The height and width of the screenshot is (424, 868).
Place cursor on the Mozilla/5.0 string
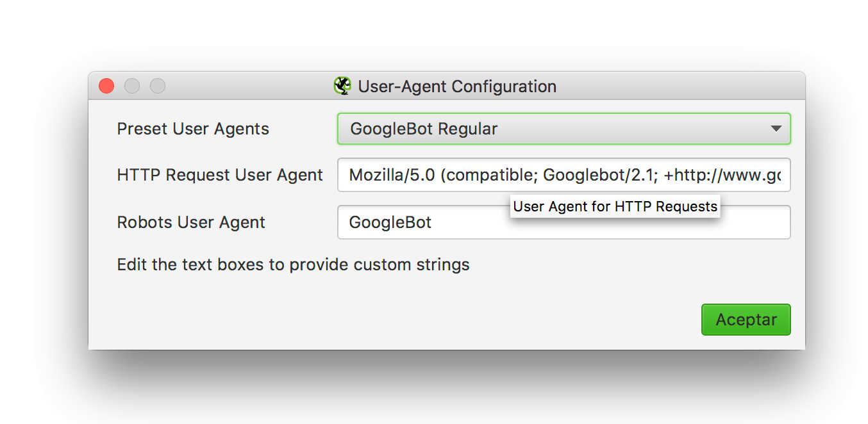(x=392, y=175)
